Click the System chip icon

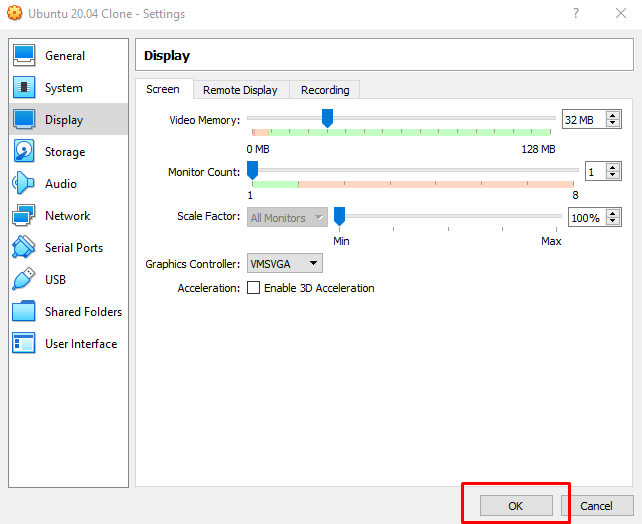click(24, 87)
